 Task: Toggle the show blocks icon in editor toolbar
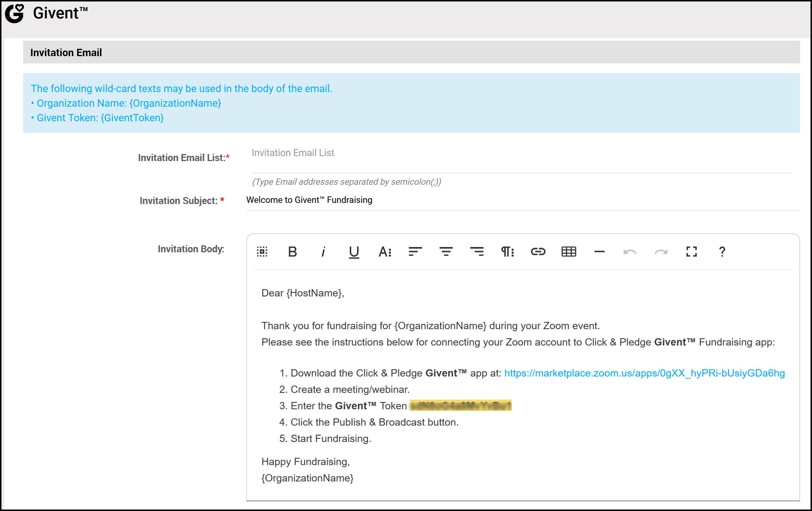(262, 252)
